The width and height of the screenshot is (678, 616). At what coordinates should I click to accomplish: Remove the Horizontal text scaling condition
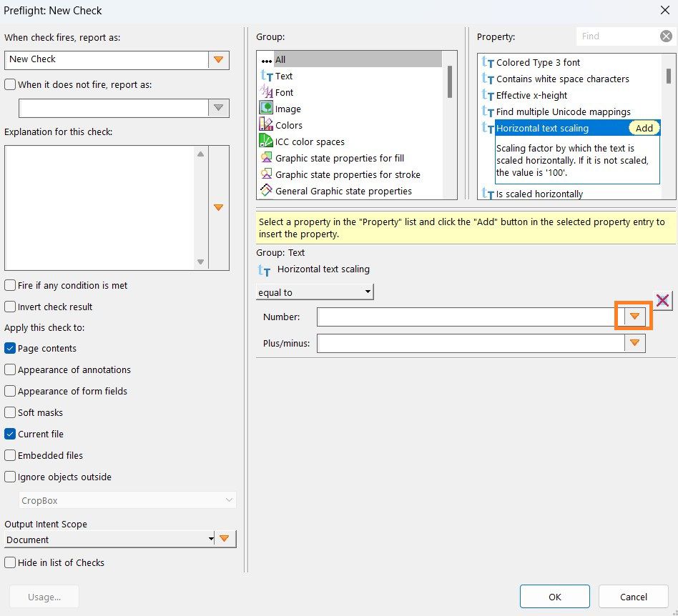[x=662, y=300]
